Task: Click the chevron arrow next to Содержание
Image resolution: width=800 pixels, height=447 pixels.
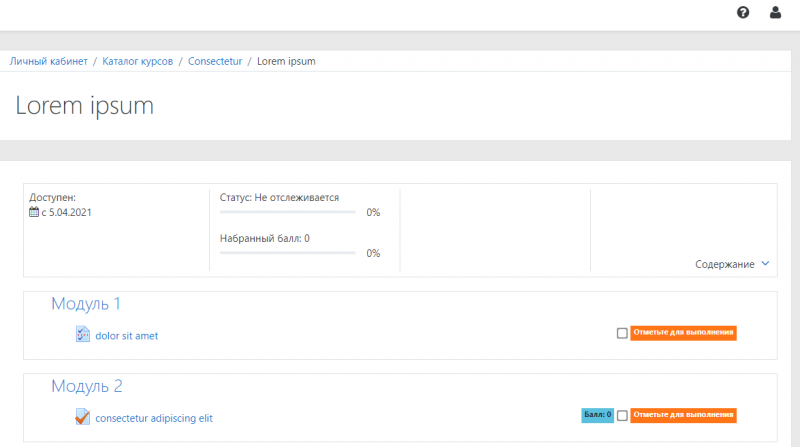Action: [x=765, y=263]
